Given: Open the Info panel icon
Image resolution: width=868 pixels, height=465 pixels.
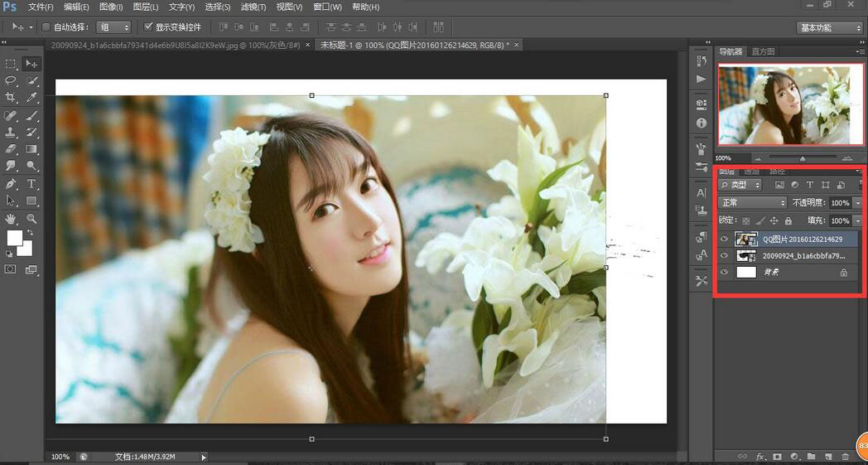Looking at the screenshot, I should click(702, 123).
